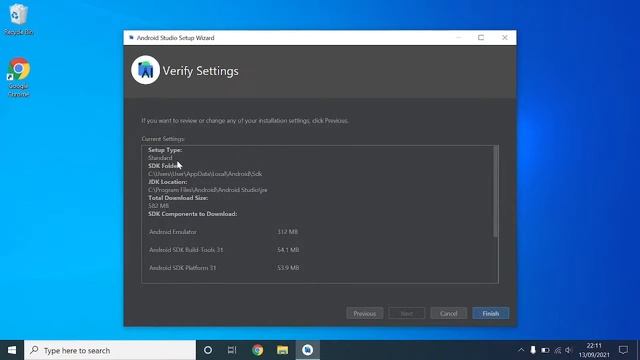Image resolution: width=640 pixels, height=360 pixels.
Task: Show hidden system tray icons
Action: [521, 350]
